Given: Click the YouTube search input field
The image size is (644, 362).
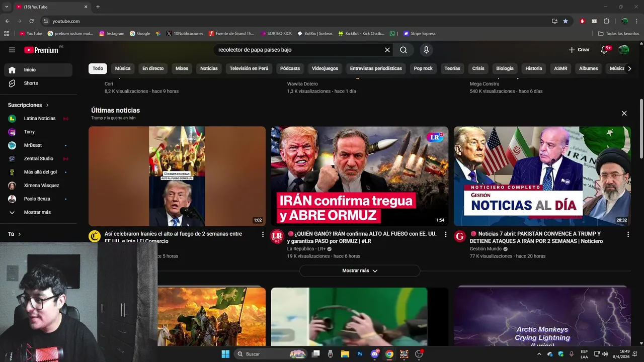Looking at the screenshot, I should [x=299, y=50].
